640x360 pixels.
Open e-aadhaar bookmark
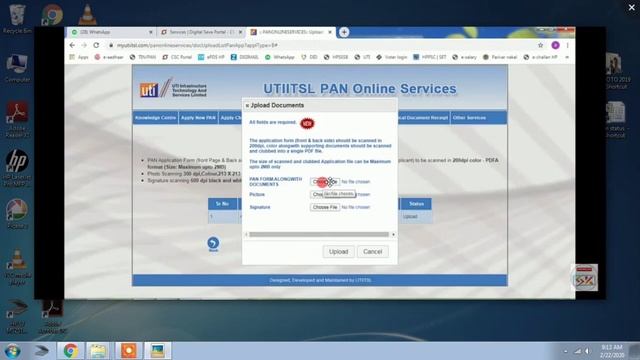[x=109, y=57]
